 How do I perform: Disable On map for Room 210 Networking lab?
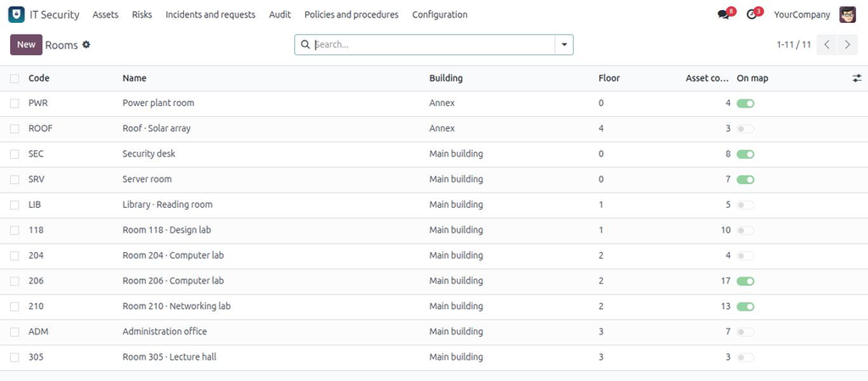745,307
